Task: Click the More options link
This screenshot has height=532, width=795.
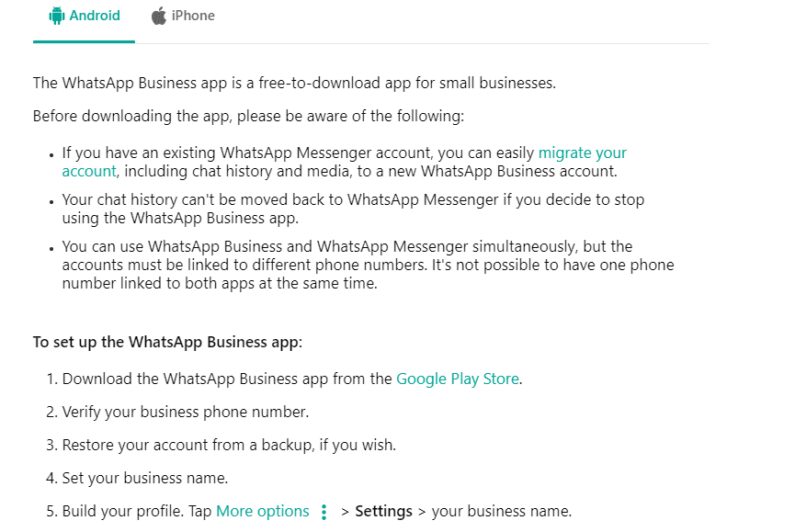Action: (x=262, y=511)
